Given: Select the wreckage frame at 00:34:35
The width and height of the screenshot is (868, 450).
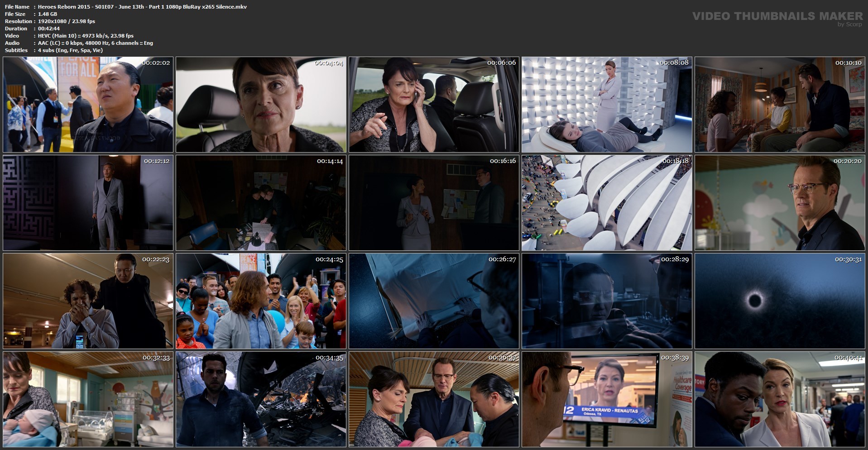Looking at the screenshot, I should [x=261, y=399].
